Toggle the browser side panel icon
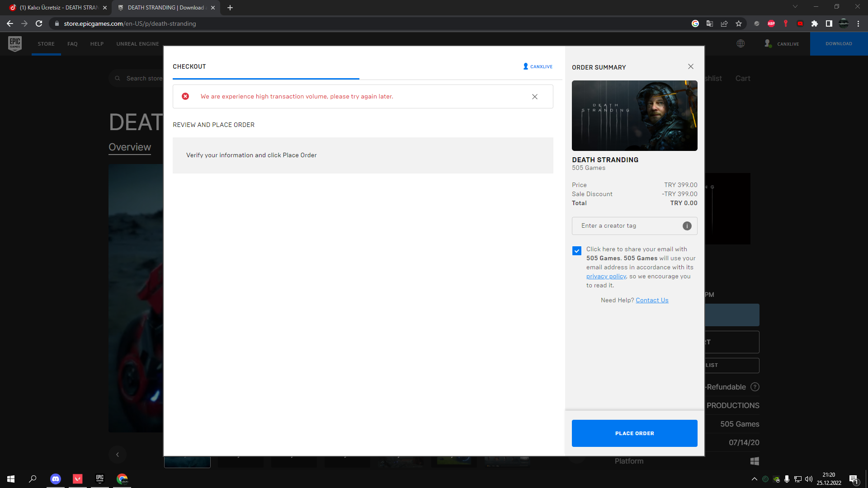The width and height of the screenshot is (868, 488). tap(829, 23)
